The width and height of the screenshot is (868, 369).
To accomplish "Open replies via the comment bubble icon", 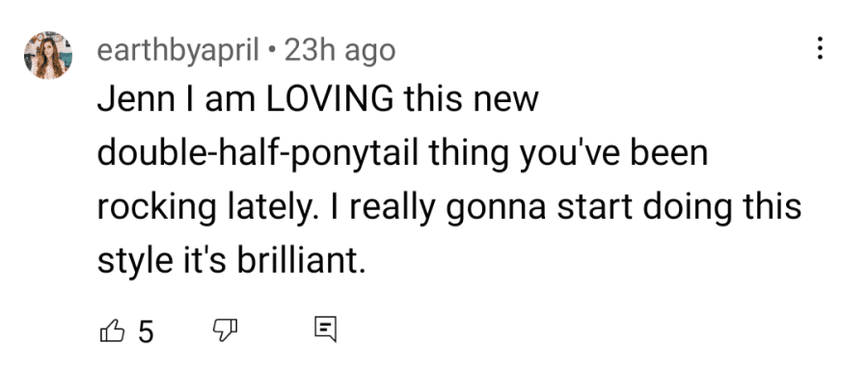I will pos(326,329).
